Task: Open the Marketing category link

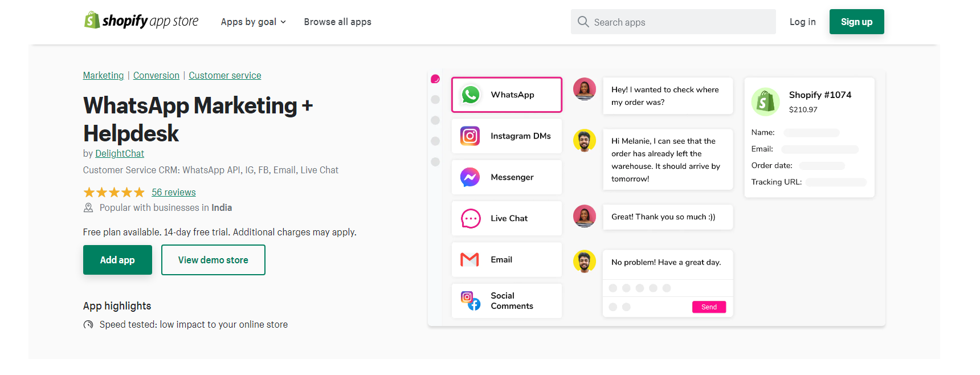Action: [x=103, y=75]
